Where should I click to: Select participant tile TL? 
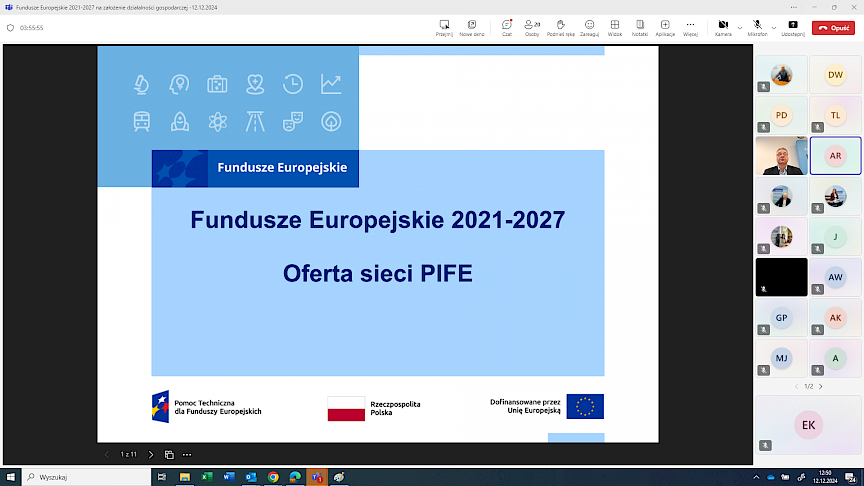point(835,115)
